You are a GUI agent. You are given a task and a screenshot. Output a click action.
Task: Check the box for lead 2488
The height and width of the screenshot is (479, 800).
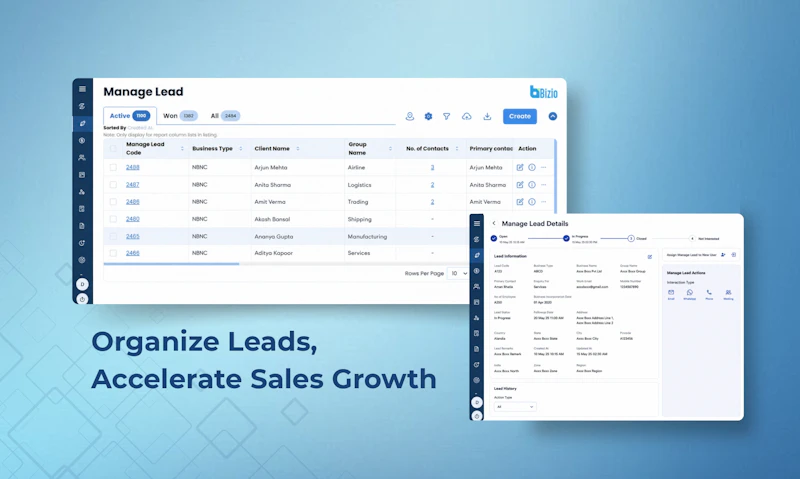pos(113,167)
